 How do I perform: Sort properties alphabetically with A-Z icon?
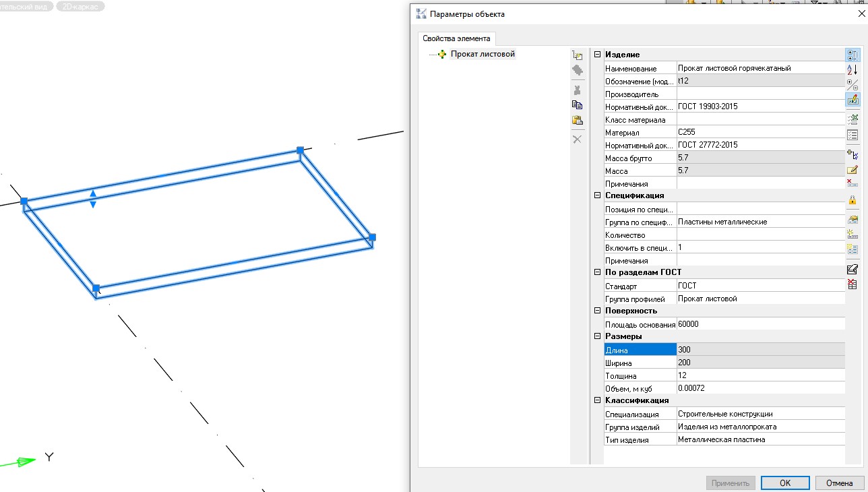click(x=852, y=69)
